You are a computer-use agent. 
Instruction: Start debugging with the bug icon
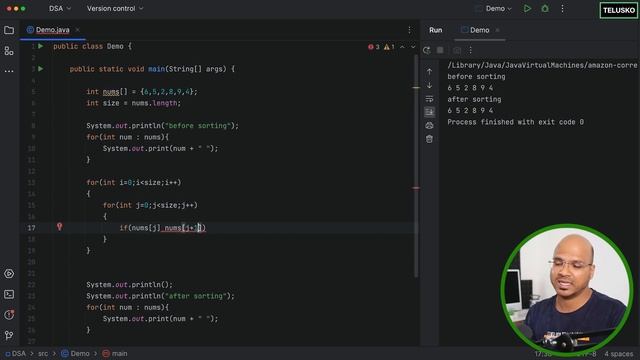545,9
